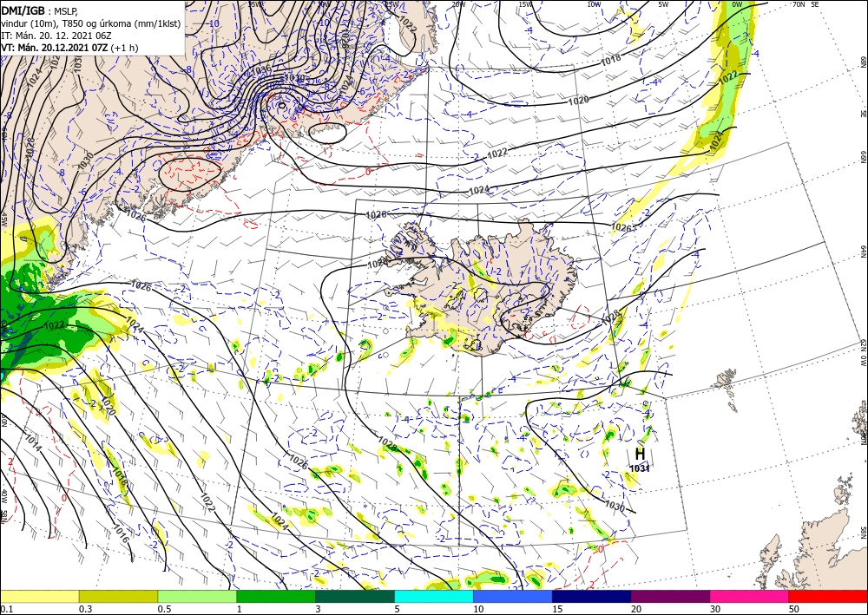The image size is (868, 615).
Task: Click the light green 0.5 legend swatch
Action: click(197, 596)
